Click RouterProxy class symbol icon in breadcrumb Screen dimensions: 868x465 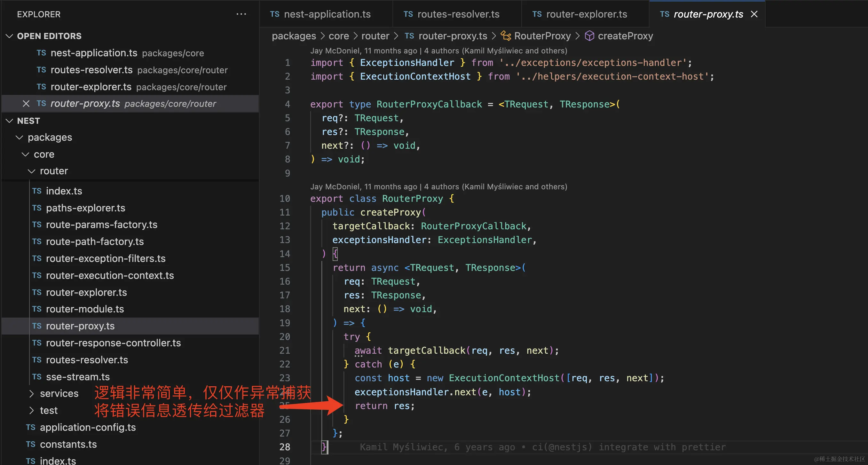505,36
